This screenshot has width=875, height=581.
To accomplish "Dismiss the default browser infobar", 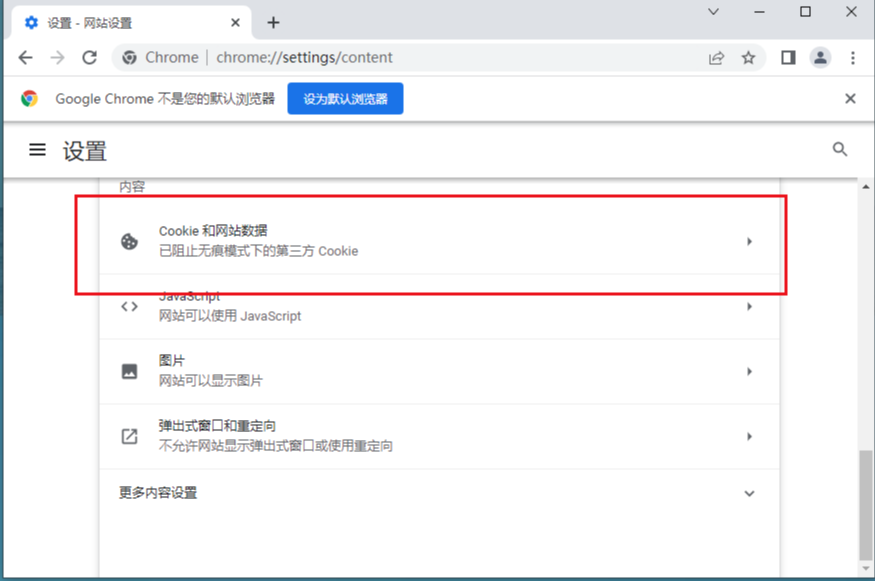I will [850, 99].
